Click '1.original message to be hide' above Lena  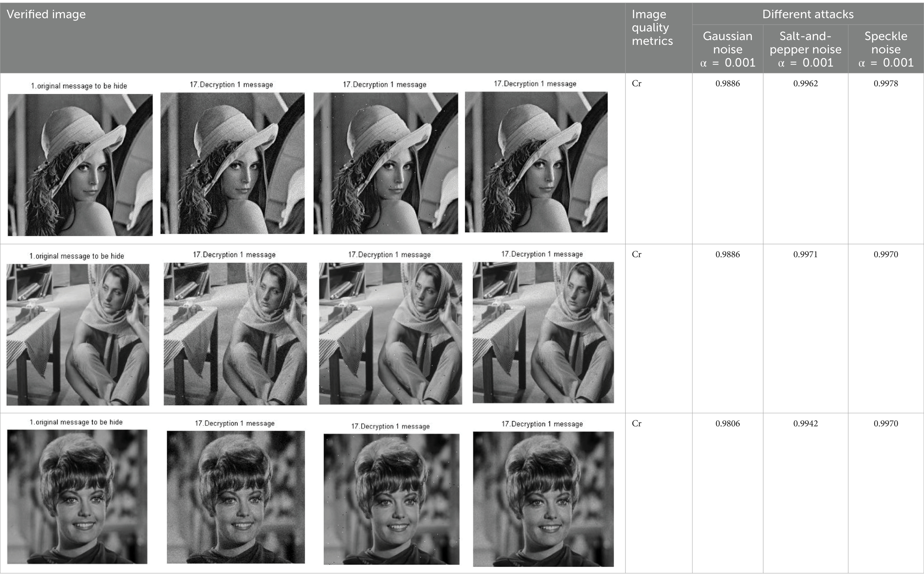(79, 86)
